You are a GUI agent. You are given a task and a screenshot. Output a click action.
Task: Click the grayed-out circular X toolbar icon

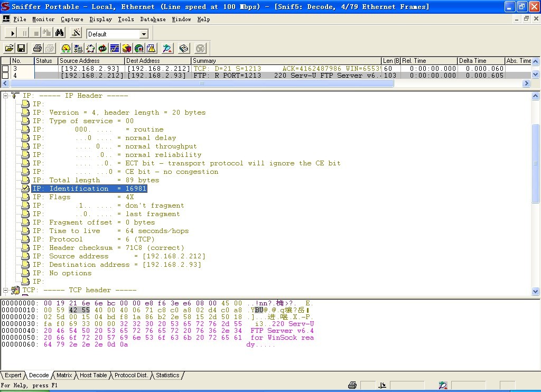tap(200, 48)
